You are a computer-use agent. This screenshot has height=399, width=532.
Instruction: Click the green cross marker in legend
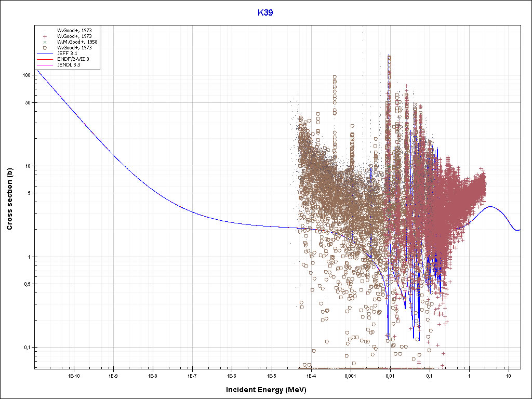coord(45,42)
